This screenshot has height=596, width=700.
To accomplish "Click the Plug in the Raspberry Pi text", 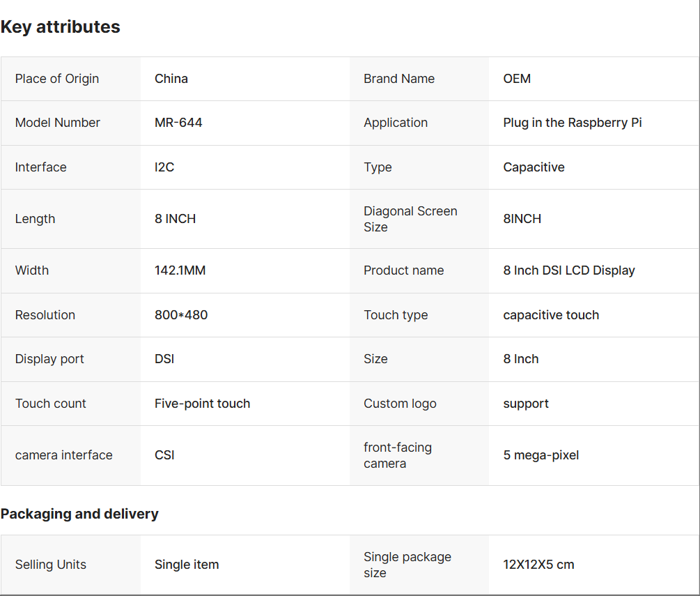I will [x=573, y=123].
